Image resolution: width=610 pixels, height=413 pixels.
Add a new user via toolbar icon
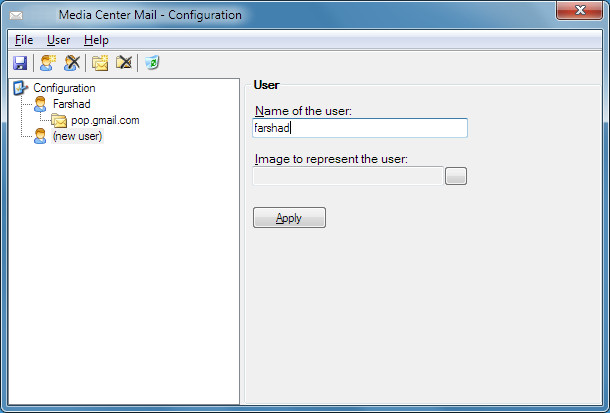(48, 63)
